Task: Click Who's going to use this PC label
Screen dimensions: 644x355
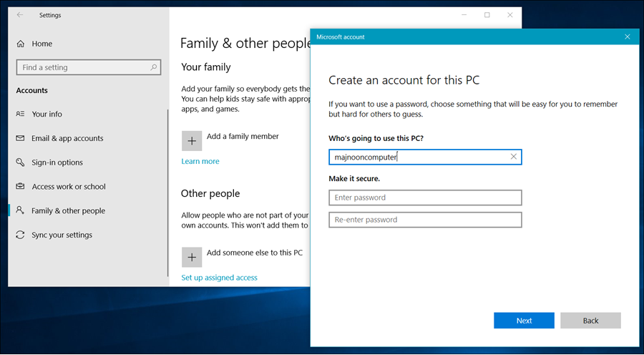Action: point(376,138)
